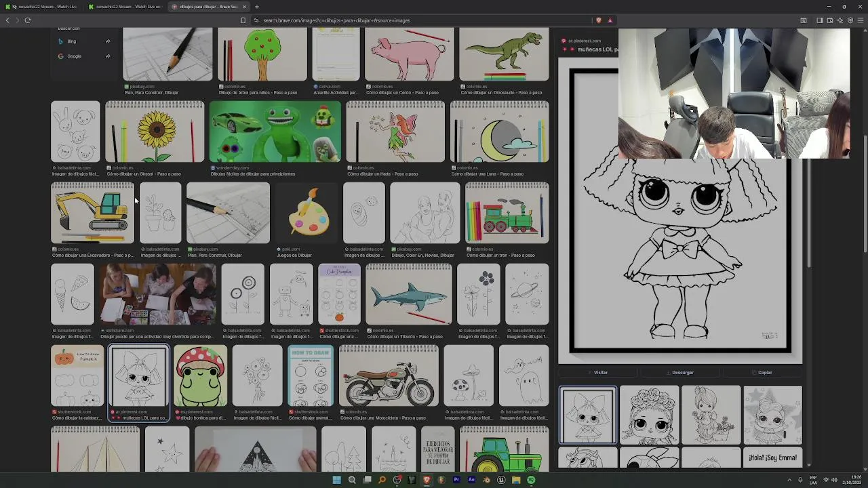Switch to the first nowachic22 Stream tab

coord(42,7)
